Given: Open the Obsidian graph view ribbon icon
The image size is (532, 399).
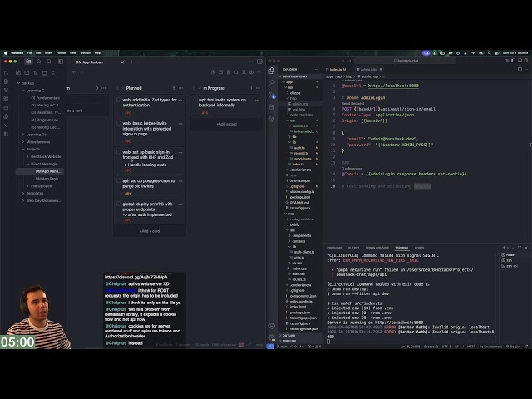Looking at the screenshot, I should (x=6, y=90).
